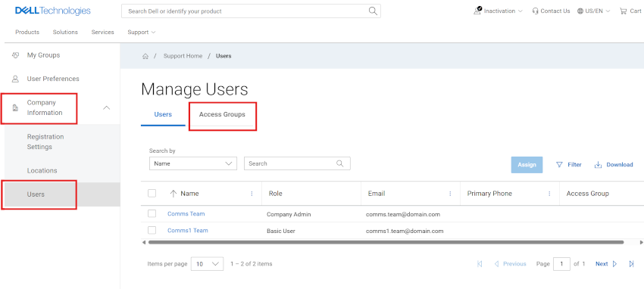
Task: Click the Company Admin role cell
Action: (x=289, y=214)
